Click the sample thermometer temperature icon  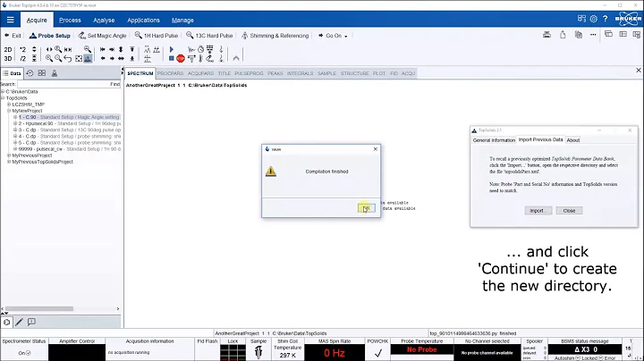[200, 59]
